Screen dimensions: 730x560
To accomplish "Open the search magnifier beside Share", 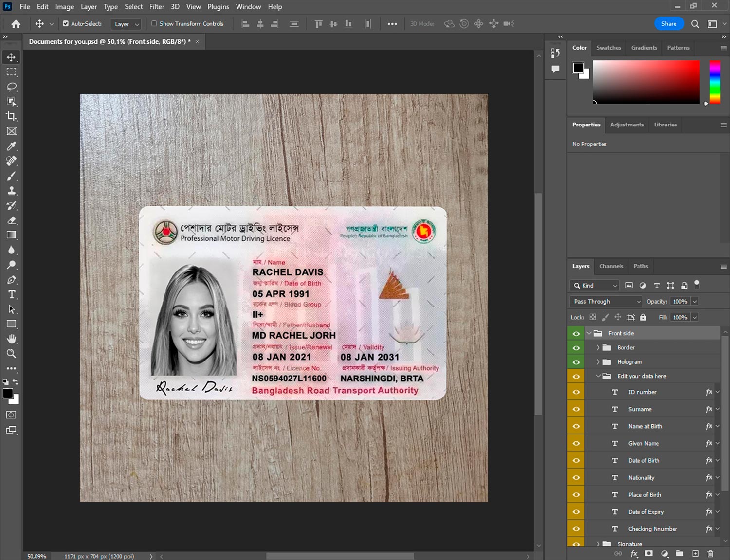I will (695, 24).
